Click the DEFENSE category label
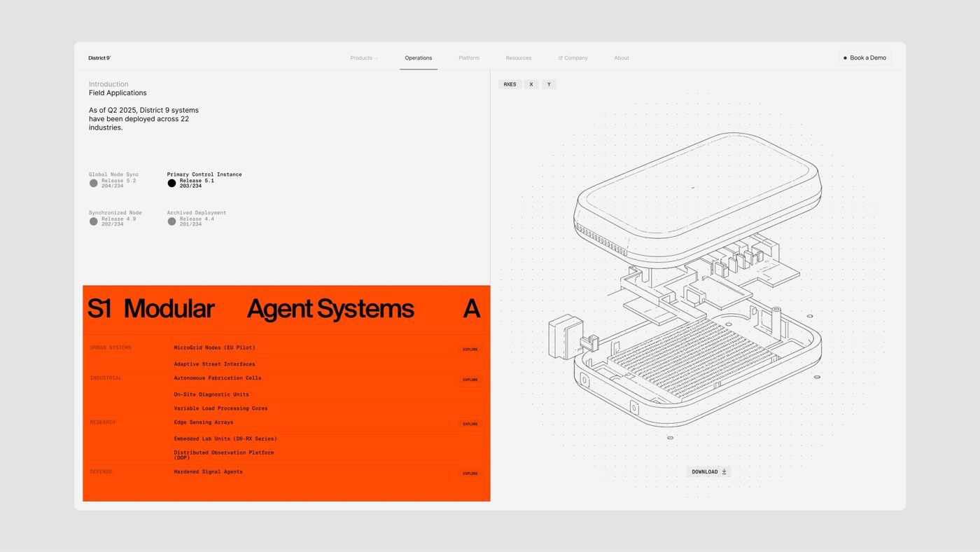 (x=101, y=472)
